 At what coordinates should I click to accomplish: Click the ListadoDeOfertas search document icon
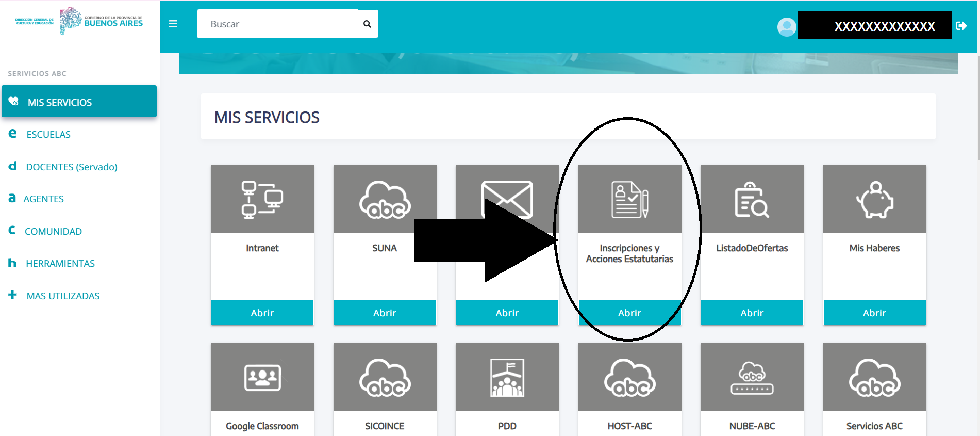pyautogui.click(x=752, y=199)
